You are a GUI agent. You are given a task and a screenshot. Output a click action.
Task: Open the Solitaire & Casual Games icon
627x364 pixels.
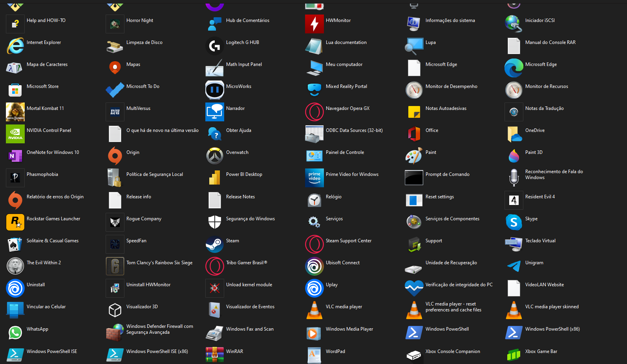coord(15,244)
